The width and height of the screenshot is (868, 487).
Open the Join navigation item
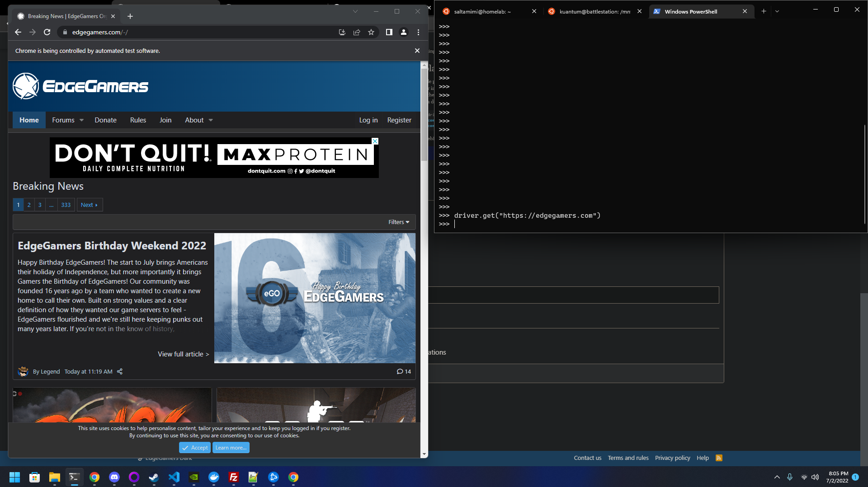[x=165, y=120]
